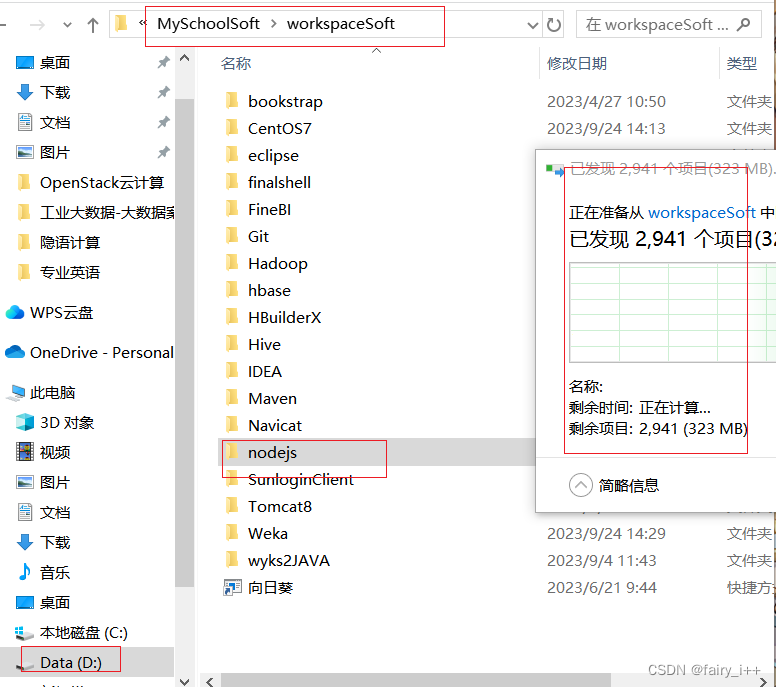Click horizontal scrollbar left arrow
776x687 pixels.
tap(210, 682)
